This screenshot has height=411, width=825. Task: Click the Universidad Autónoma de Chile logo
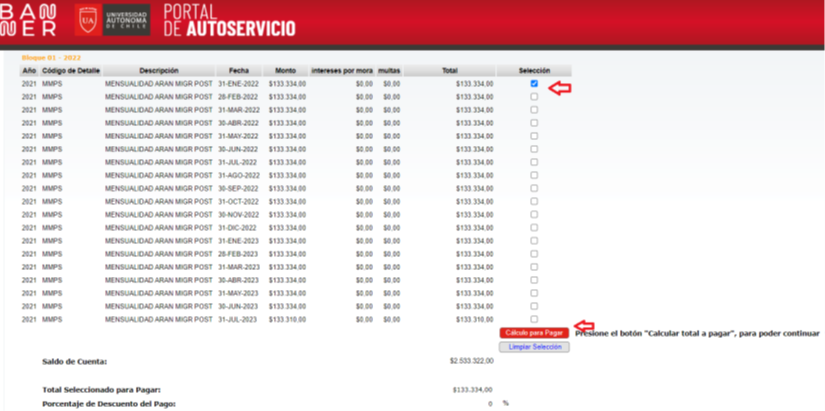point(112,20)
